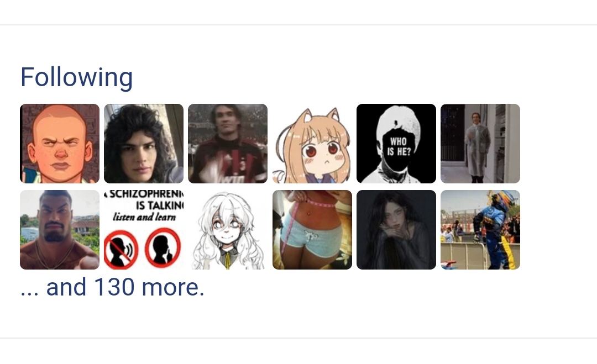Open the bald cartoon boy avatar
Image resolution: width=597 pixels, height=364 pixels.
click(x=60, y=144)
